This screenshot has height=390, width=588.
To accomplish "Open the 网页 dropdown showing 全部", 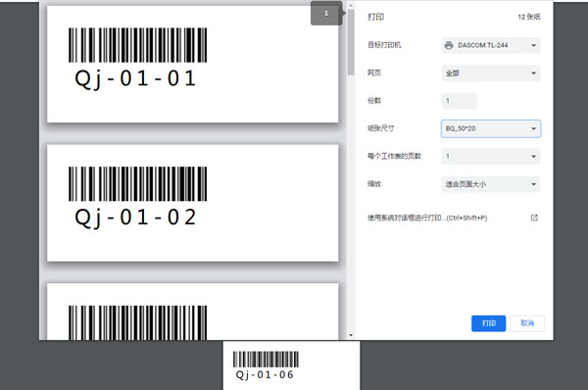I will (491, 73).
